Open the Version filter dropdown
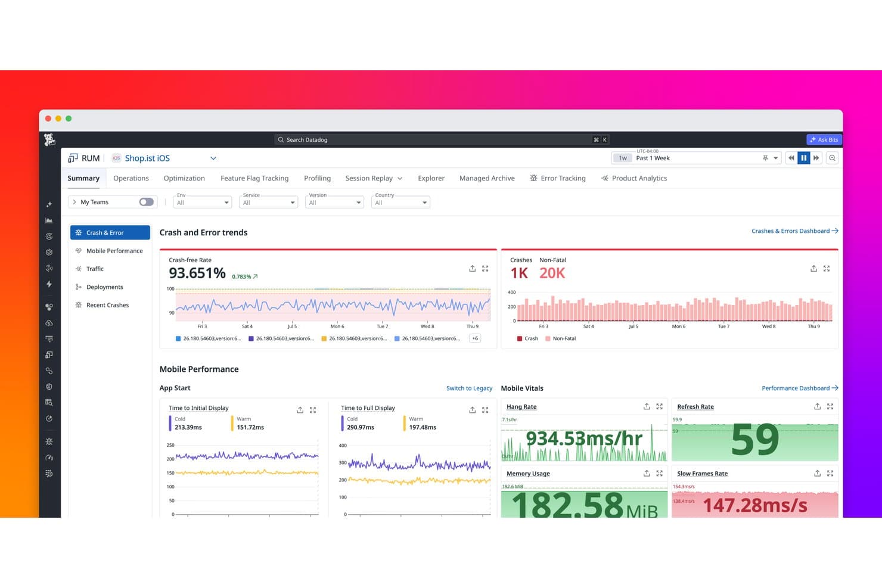 (335, 203)
